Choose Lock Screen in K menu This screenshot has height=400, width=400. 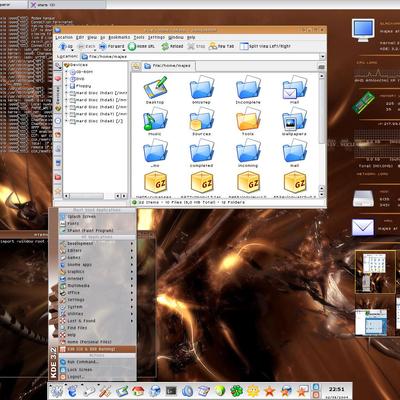pyautogui.click(x=97, y=370)
